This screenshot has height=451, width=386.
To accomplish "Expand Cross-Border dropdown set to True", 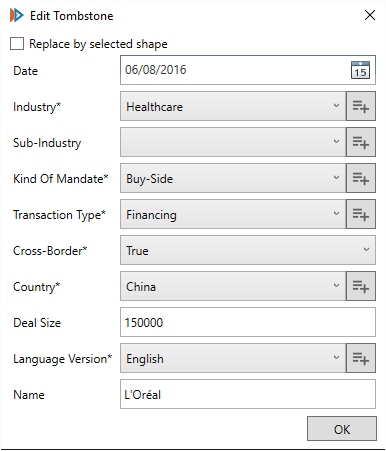I will coord(248,250).
